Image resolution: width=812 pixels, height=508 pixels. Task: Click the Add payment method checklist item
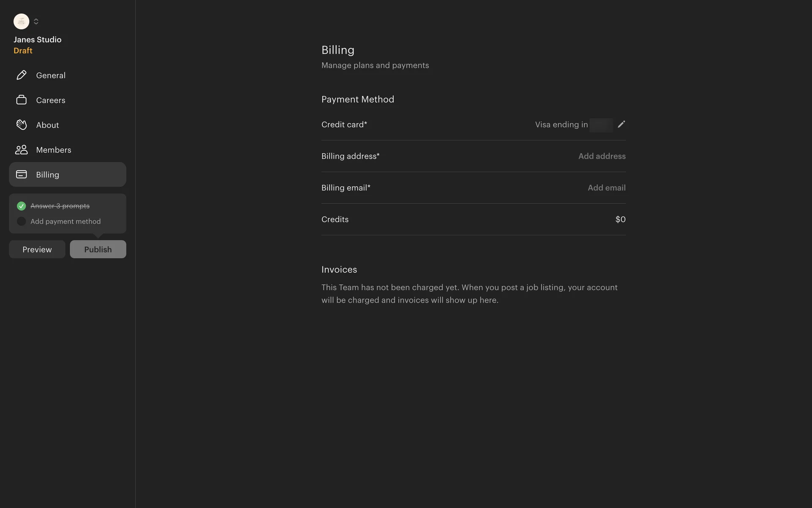point(66,221)
